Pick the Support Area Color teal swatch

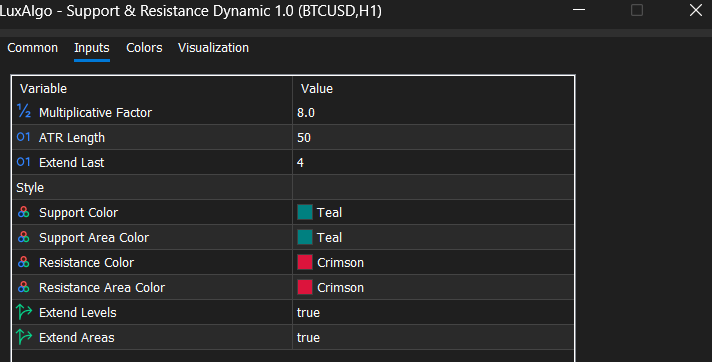click(305, 237)
